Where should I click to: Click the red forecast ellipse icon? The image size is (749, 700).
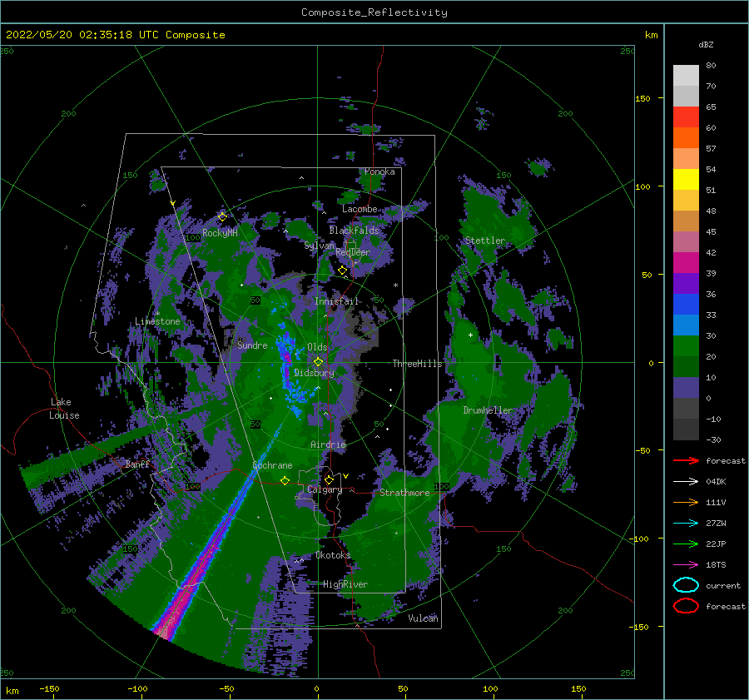(x=686, y=606)
